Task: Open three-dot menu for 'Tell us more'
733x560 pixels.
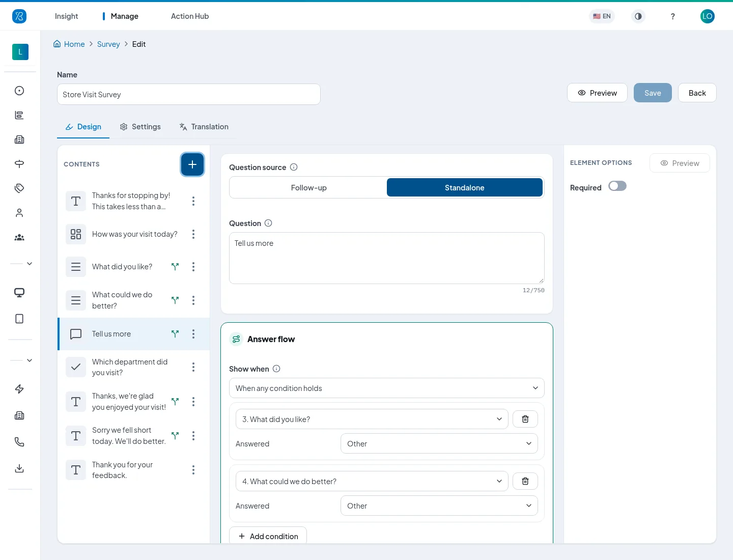Action: click(x=193, y=334)
